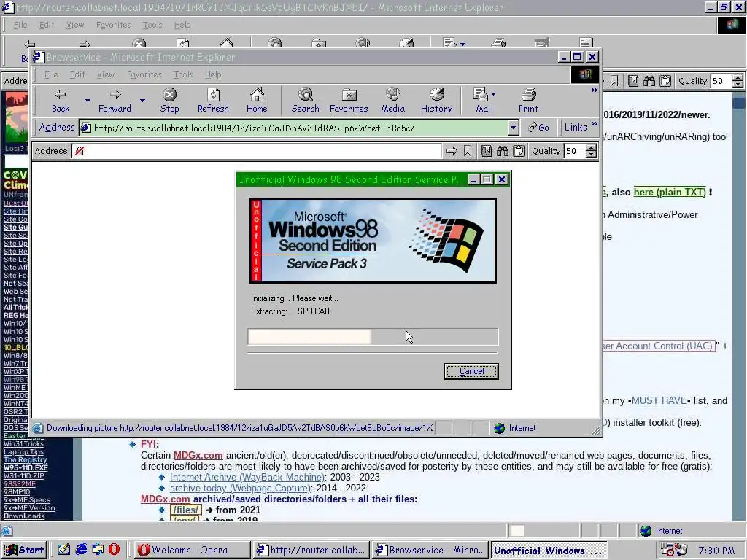Screen dimensions: 747x560
Task: Click the bookmarks book icon in the background window
Action: [632, 81]
